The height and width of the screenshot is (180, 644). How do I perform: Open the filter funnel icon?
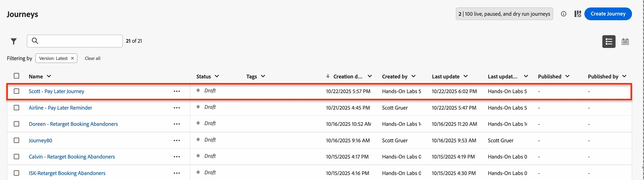[x=14, y=41]
